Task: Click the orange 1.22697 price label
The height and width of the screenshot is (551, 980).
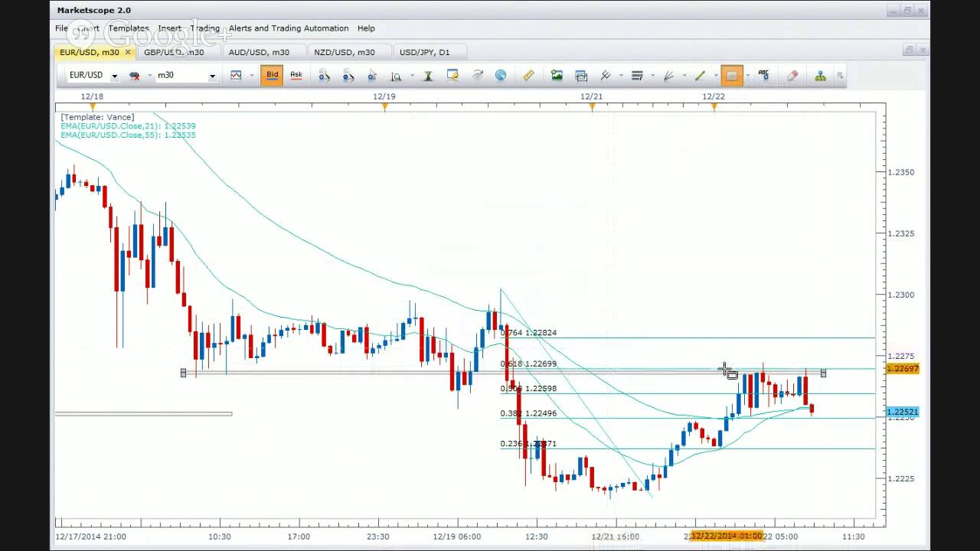Action: [x=903, y=369]
